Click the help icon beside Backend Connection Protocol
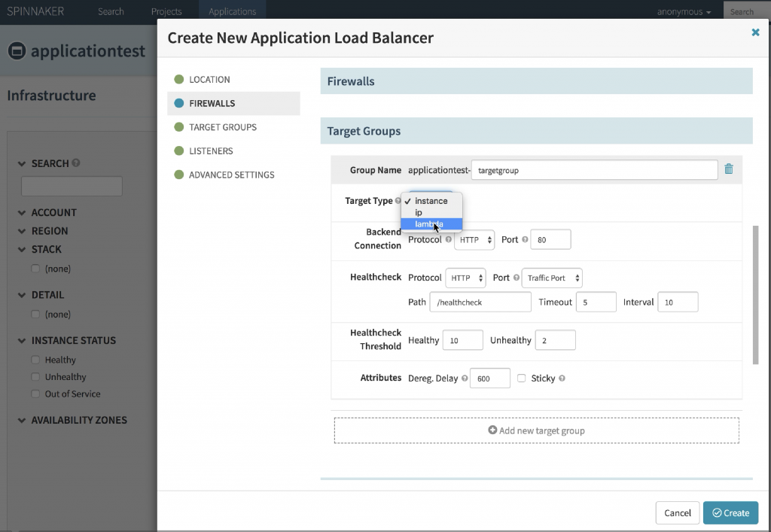Image resolution: width=771 pixels, height=532 pixels. 449,239
